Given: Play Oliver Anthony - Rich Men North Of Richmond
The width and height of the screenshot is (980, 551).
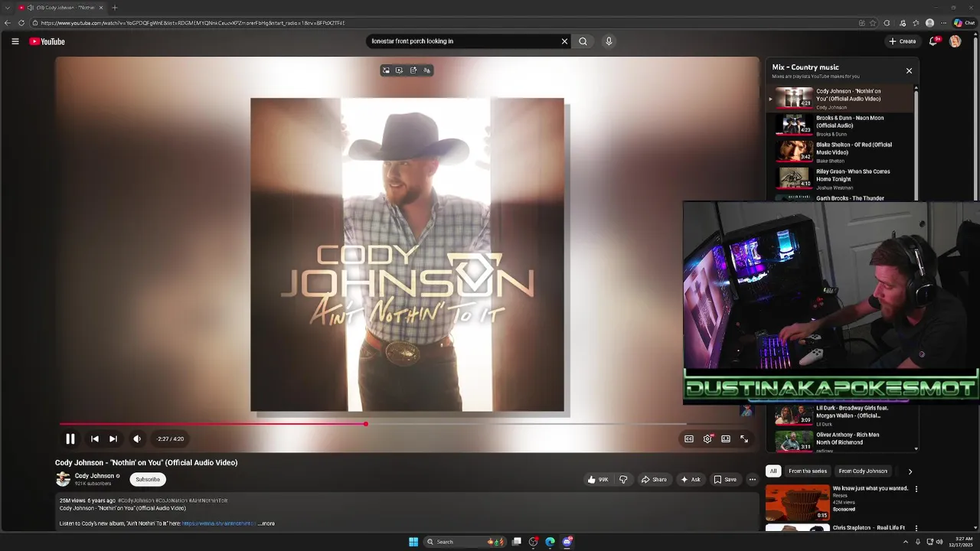Looking at the screenshot, I should (841, 442).
